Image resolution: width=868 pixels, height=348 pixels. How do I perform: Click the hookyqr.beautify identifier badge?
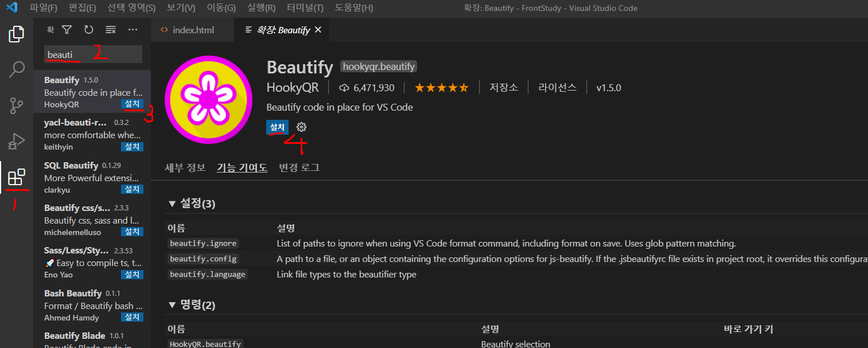pyautogui.click(x=379, y=67)
